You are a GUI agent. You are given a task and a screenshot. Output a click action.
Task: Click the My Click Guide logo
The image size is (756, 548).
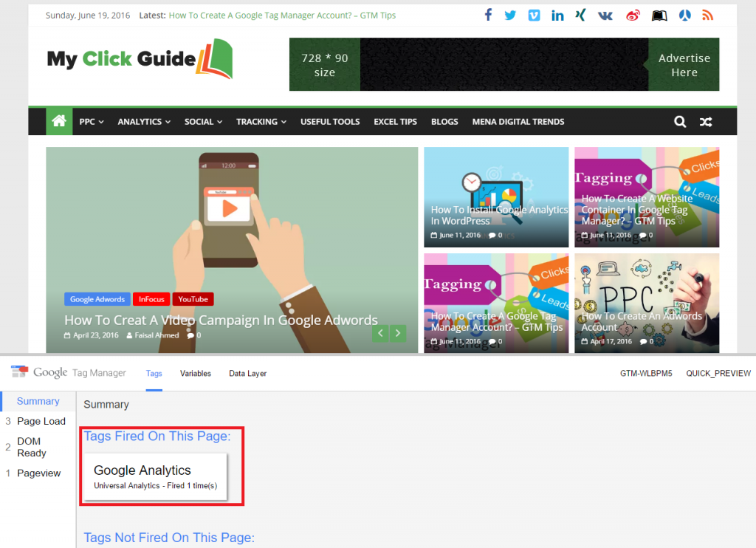(140, 58)
